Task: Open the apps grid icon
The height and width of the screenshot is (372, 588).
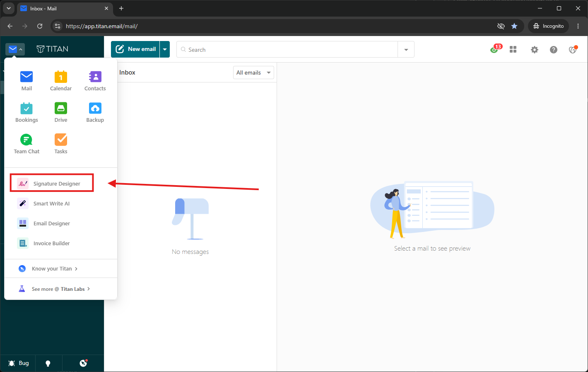Action: (x=513, y=50)
